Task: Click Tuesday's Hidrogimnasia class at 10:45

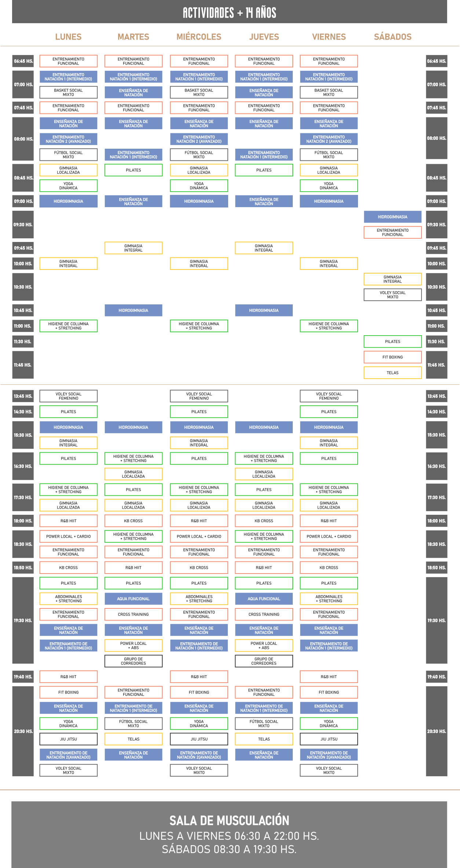Action: 134,311
